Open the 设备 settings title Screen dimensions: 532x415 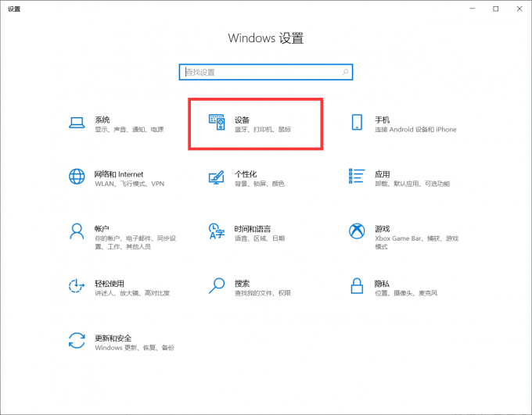coord(242,120)
